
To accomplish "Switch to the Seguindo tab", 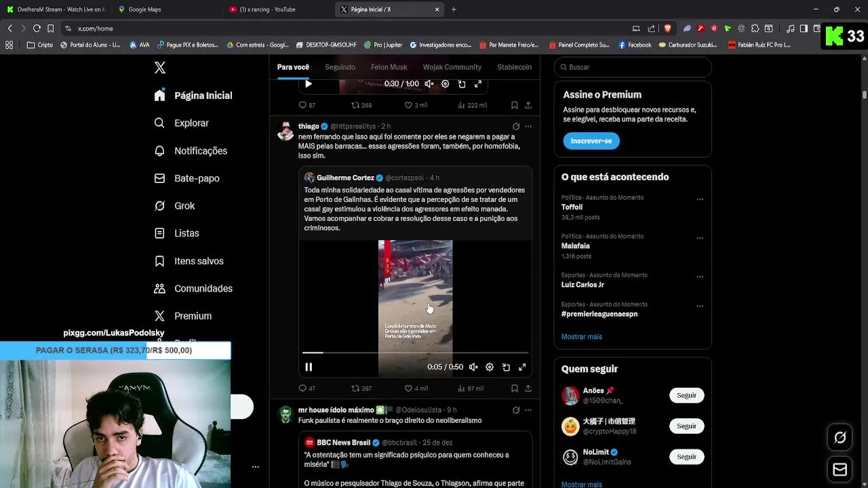I will coord(340,67).
